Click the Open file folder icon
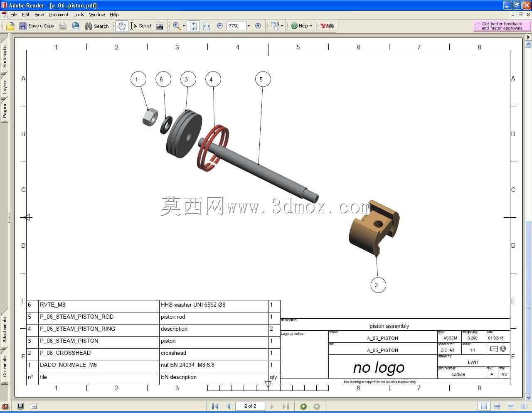The image size is (532, 413). 10,26
